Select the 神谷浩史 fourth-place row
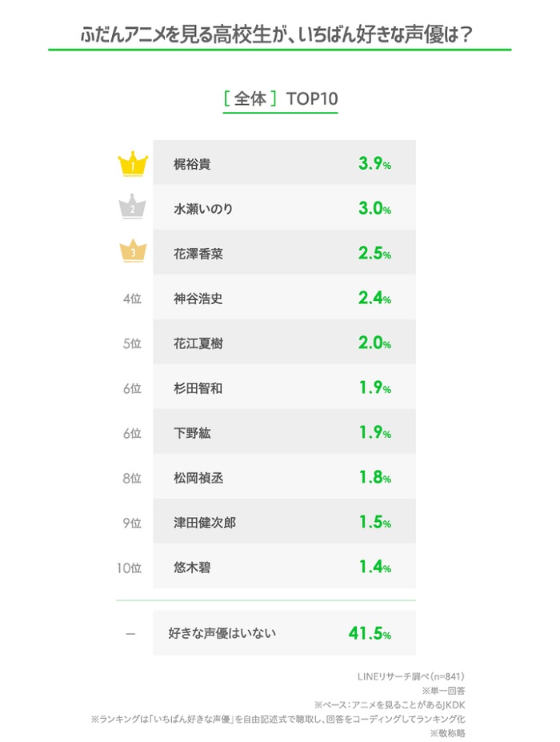The image size is (560, 742). point(284,299)
